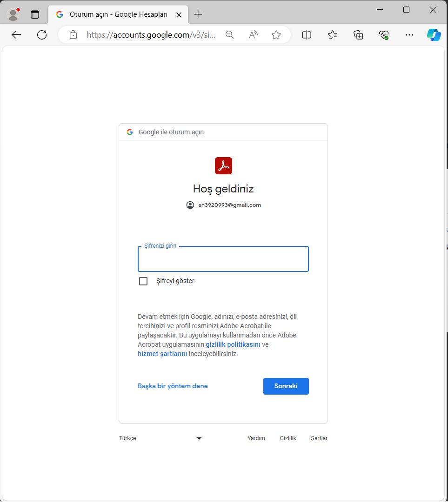Open the 'gizlilik politikasını' link
The width and height of the screenshot is (448, 502).
click(x=233, y=344)
